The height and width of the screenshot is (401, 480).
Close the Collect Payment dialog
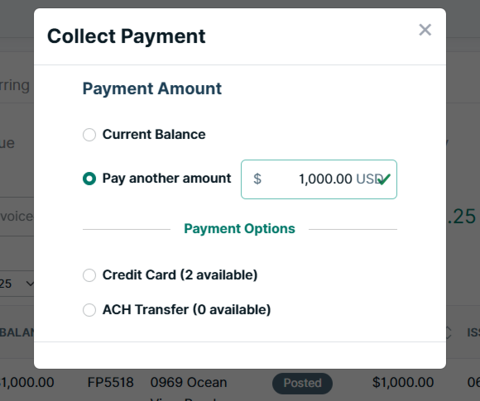pyautogui.click(x=425, y=30)
